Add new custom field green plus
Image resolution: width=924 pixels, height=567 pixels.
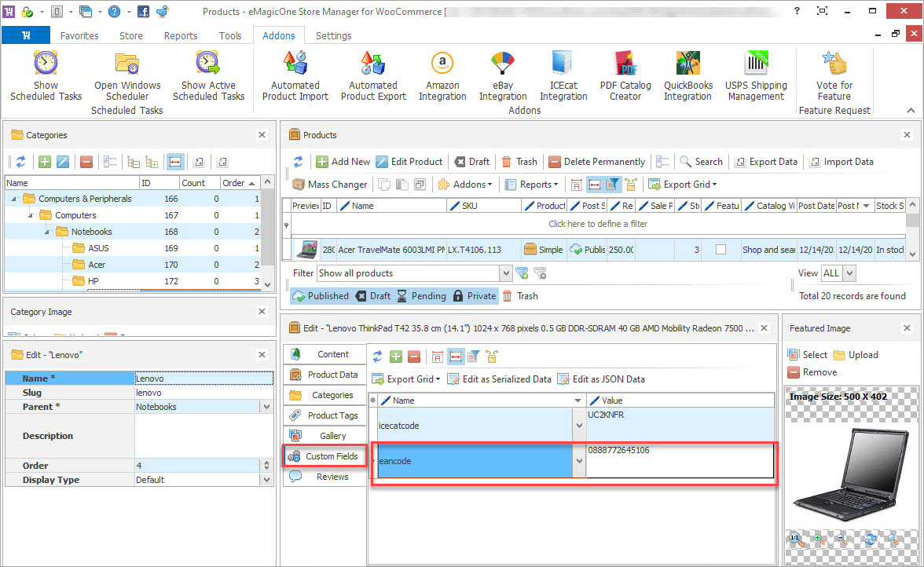click(396, 357)
